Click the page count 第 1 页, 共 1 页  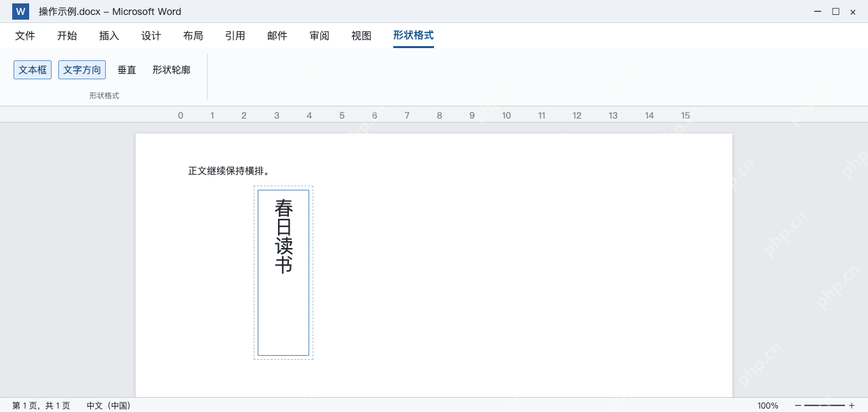41,405
